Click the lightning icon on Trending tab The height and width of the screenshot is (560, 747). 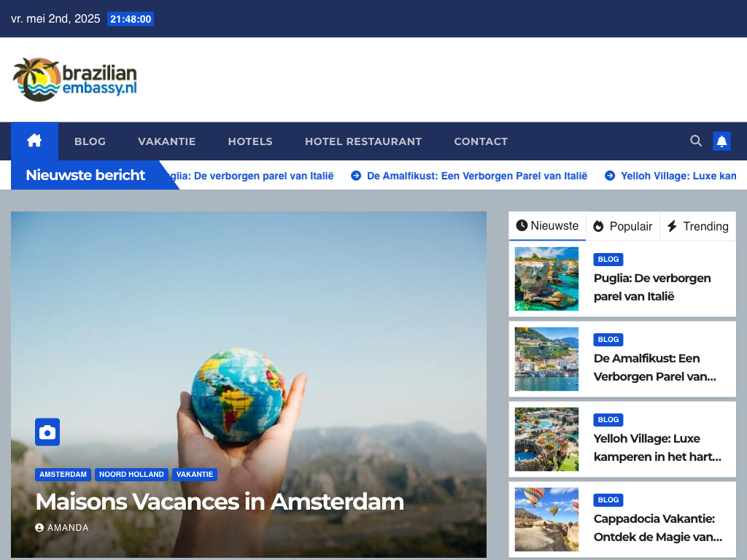click(x=672, y=226)
